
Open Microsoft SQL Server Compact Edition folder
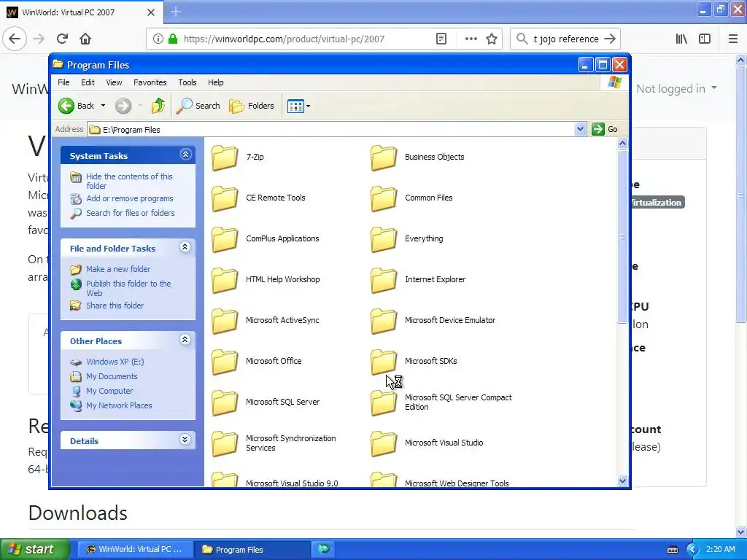pyautogui.click(x=441, y=402)
